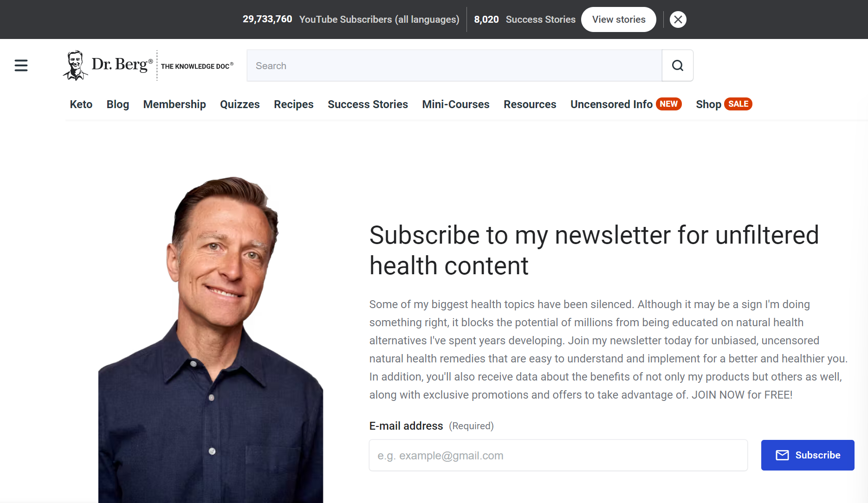
Task: Click the Resources nav link
Action: [530, 104]
